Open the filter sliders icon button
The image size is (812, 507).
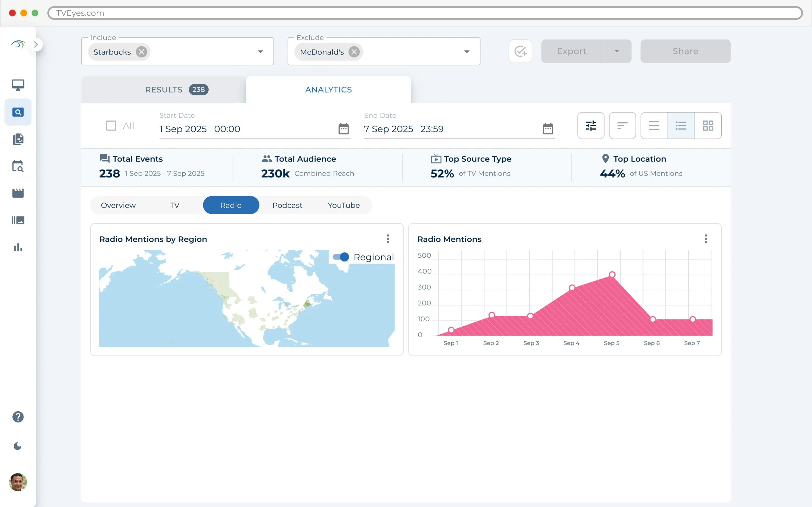click(x=591, y=126)
